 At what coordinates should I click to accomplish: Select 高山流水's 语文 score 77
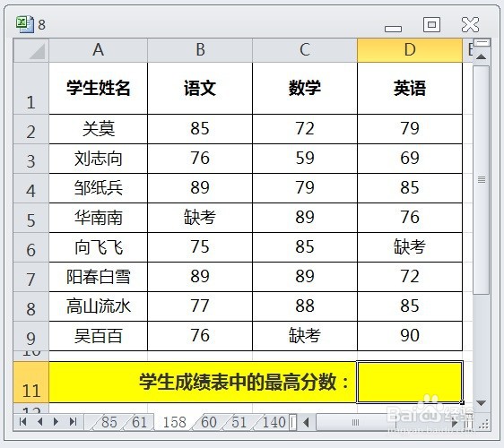coord(200,306)
